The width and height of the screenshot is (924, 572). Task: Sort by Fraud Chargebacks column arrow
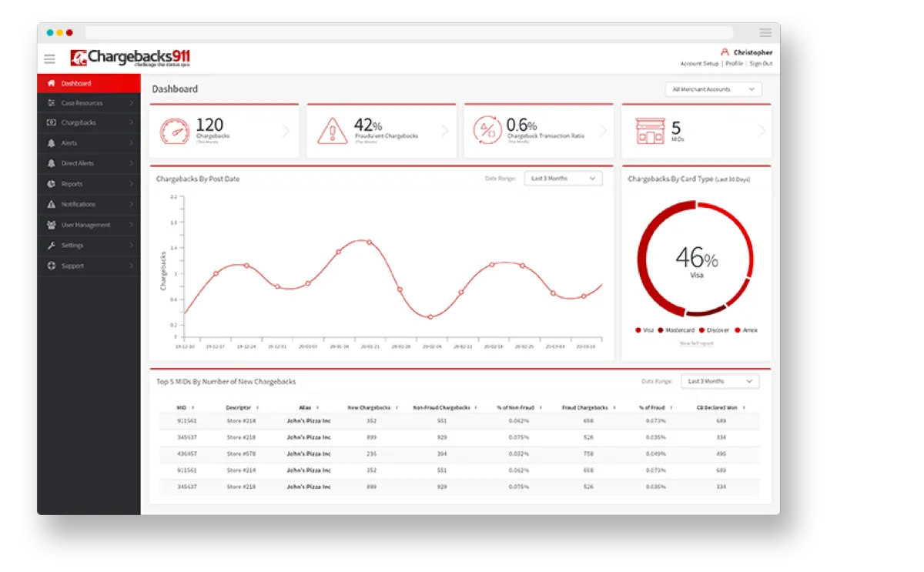[614, 407]
